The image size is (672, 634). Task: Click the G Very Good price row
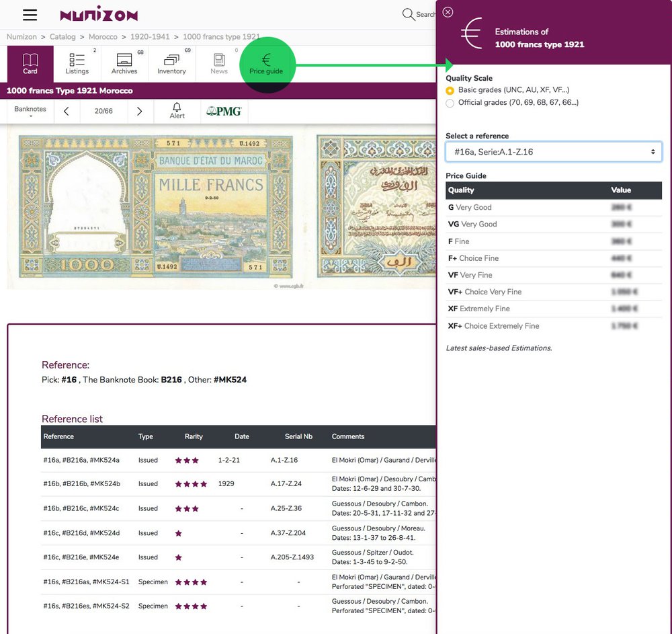click(x=554, y=208)
